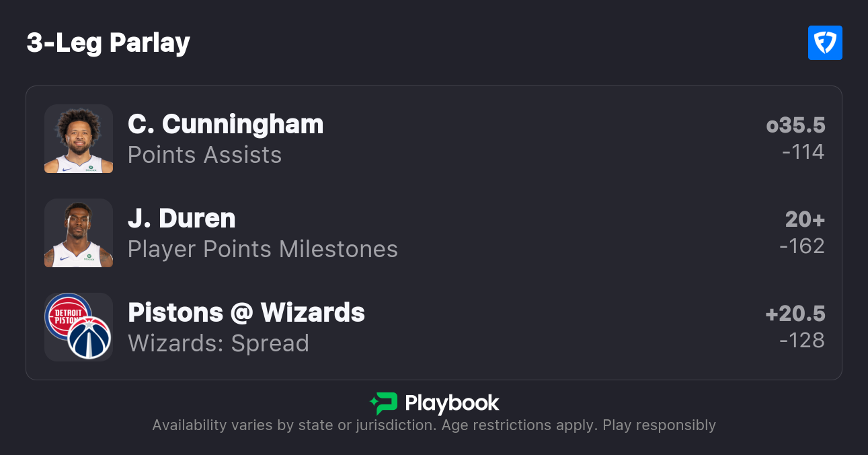Click the C. Cunningham player name

point(225,125)
